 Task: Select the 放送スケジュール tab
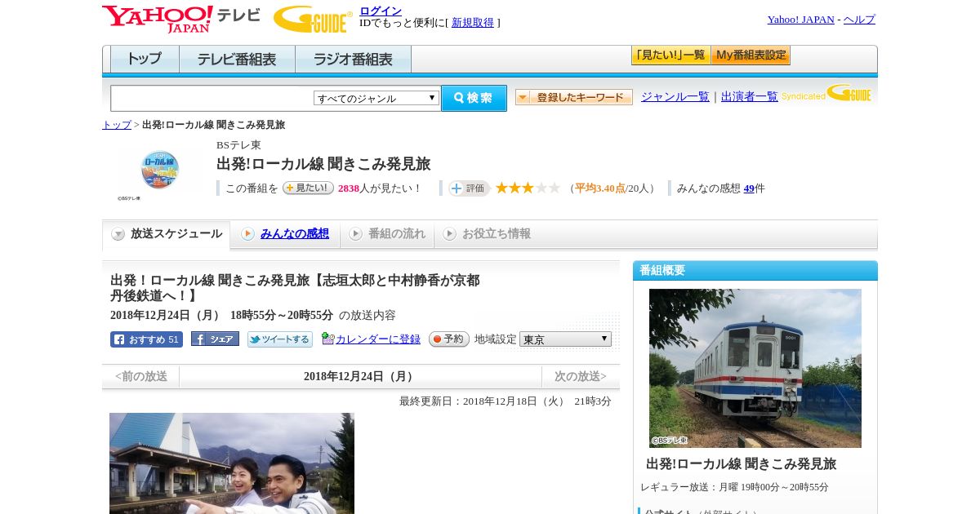166,234
